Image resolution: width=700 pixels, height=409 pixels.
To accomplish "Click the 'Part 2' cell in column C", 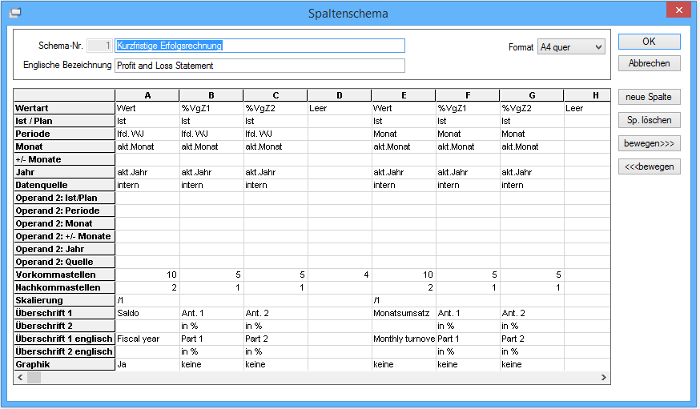I will [x=275, y=339].
